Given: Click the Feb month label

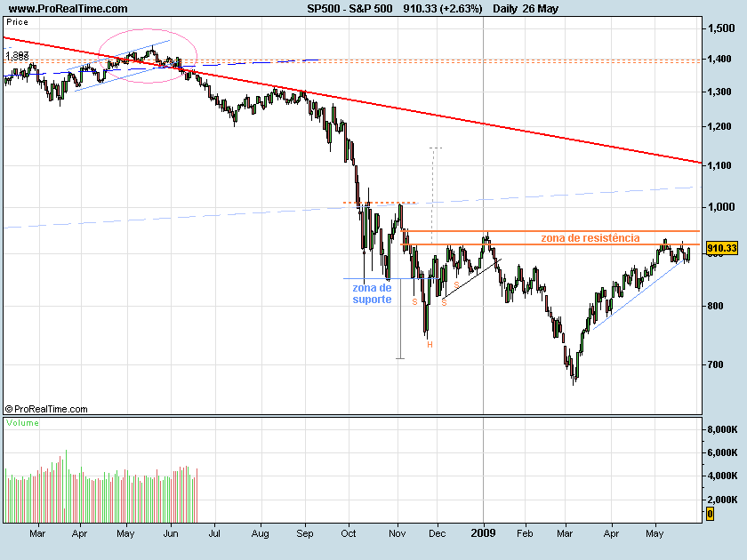Looking at the screenshot, I should (525, 534).
